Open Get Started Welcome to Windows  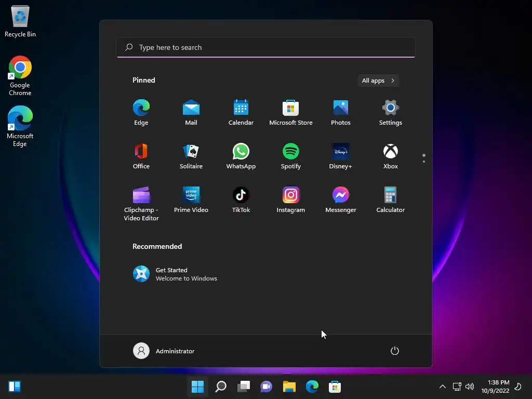[175, 274]
